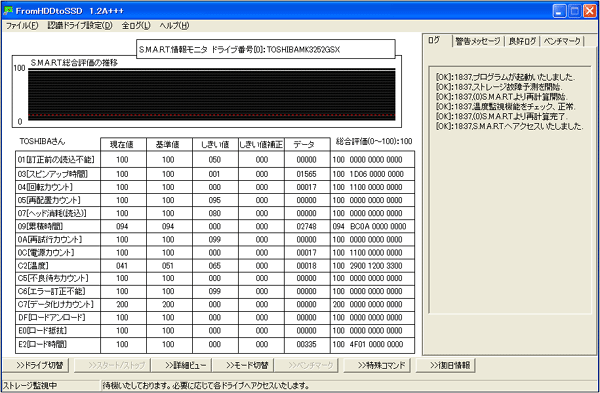Open the 認識ドライブ設定(D) menu
The height and width of the screenshot is (393, 600).
click(80, 26)
